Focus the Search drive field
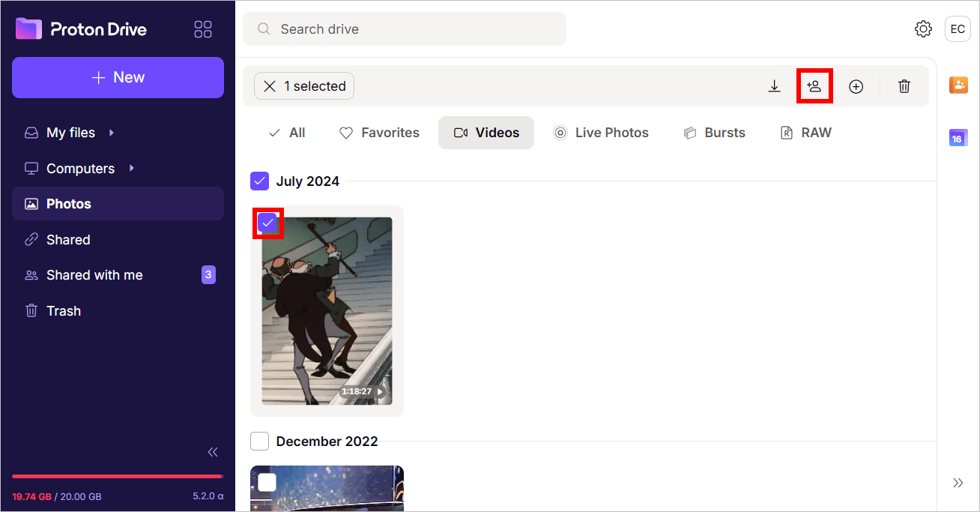The height and width of the screenshot is (512, 980). [x=405, y=29]
